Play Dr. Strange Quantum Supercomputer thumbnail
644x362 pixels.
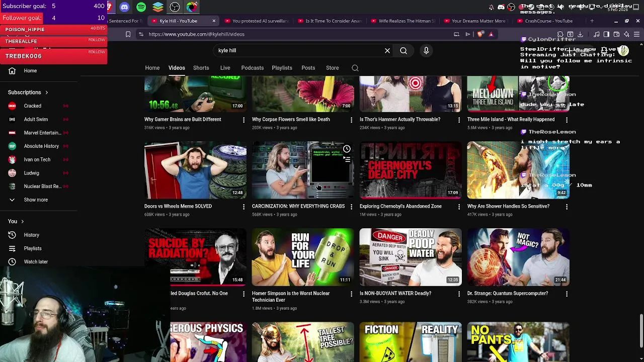click(x=518, y=257)
